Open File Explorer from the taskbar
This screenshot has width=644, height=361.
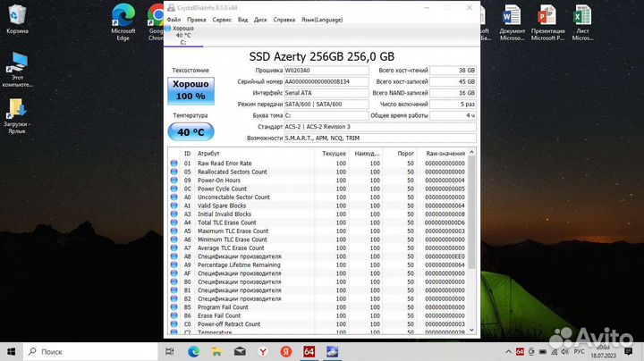(x=216, y=351)
